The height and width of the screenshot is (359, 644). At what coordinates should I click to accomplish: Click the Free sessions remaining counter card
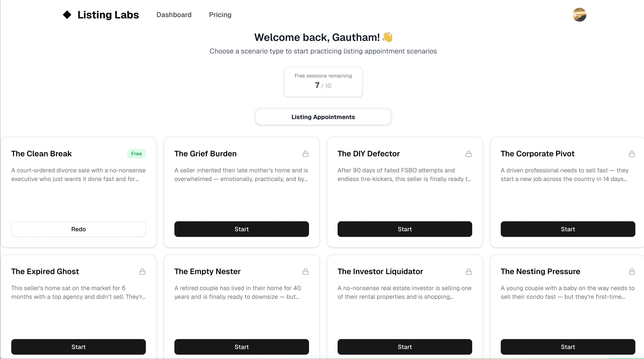coord(323,82)
